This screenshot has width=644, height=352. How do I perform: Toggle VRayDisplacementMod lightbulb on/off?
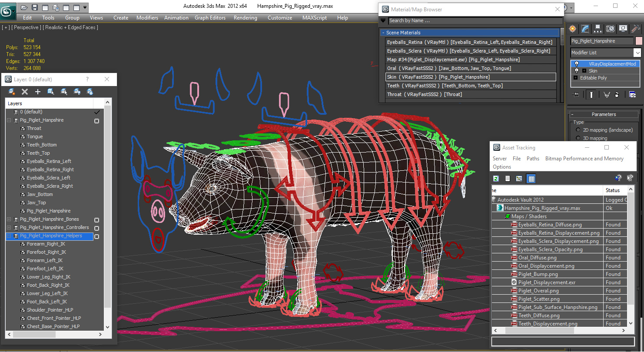click(x=577, y=64)
